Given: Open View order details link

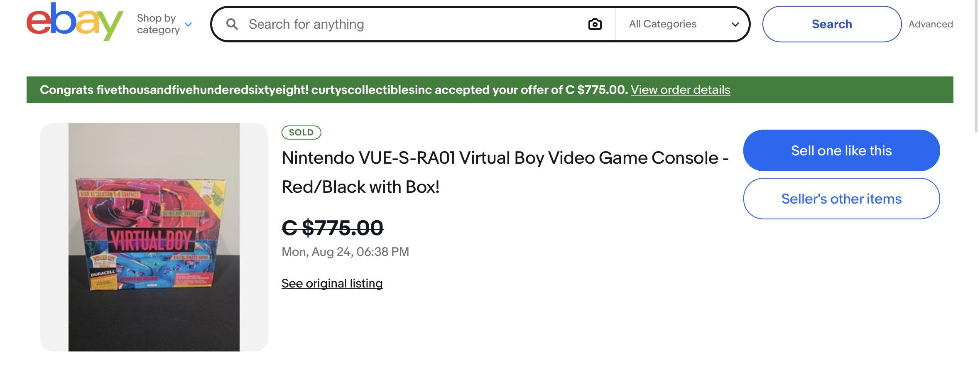Looking at the screenshot, I should 680,90.
